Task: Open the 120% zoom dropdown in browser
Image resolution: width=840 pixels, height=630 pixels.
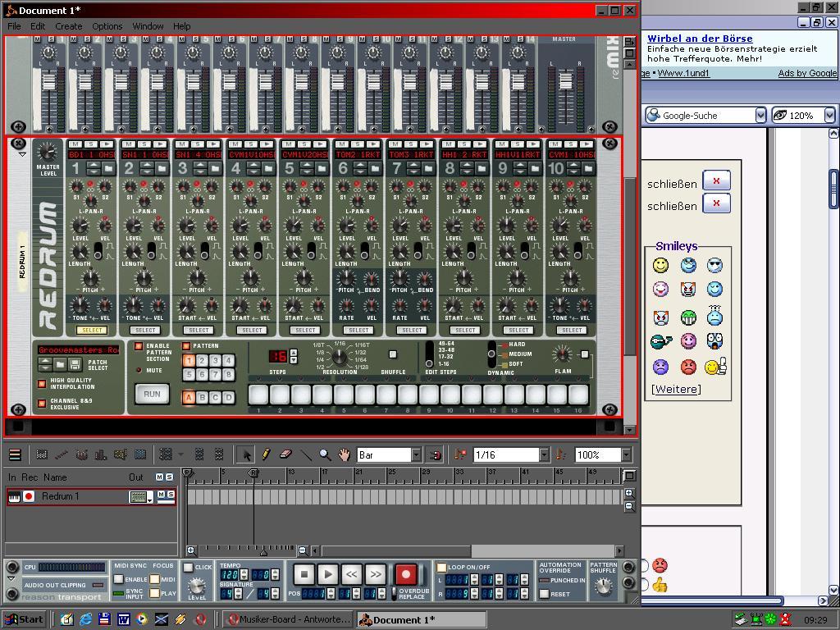Action: pos(829,115)
